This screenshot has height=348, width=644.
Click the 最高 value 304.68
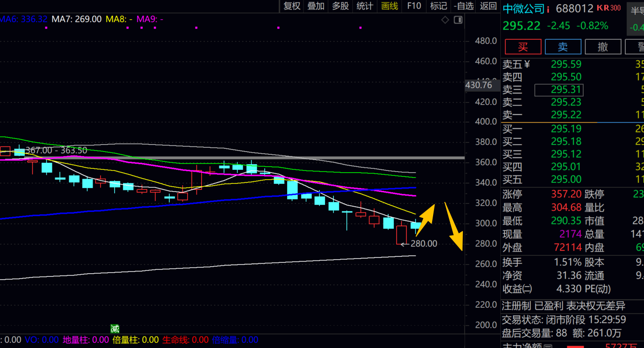click(566, 207)
